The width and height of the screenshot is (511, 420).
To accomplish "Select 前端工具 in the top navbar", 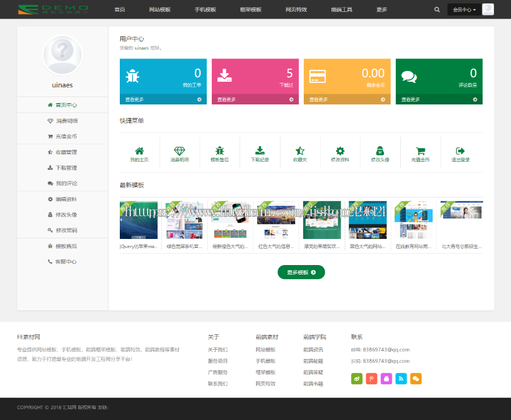I will [342, 10].
